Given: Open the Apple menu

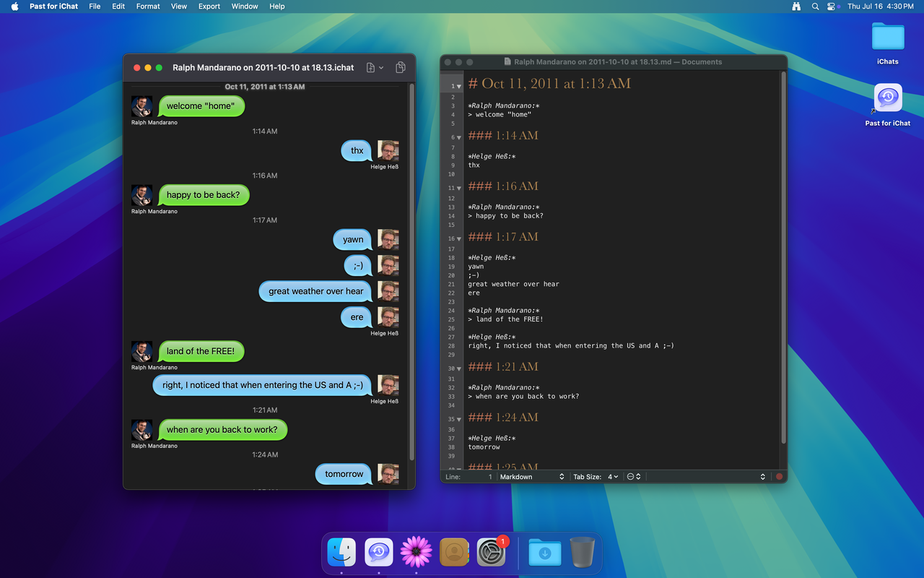Looking at the screenshot, I should point(14,7).
